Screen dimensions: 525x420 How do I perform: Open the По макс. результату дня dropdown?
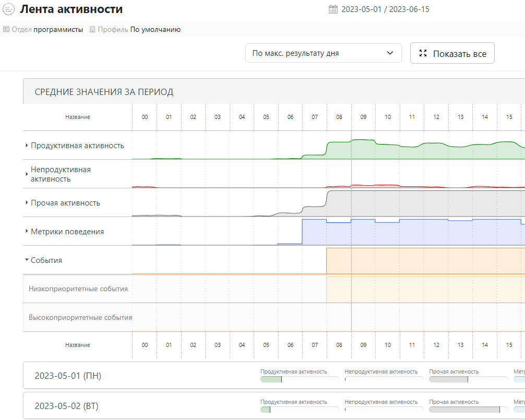tap(323, 53)
